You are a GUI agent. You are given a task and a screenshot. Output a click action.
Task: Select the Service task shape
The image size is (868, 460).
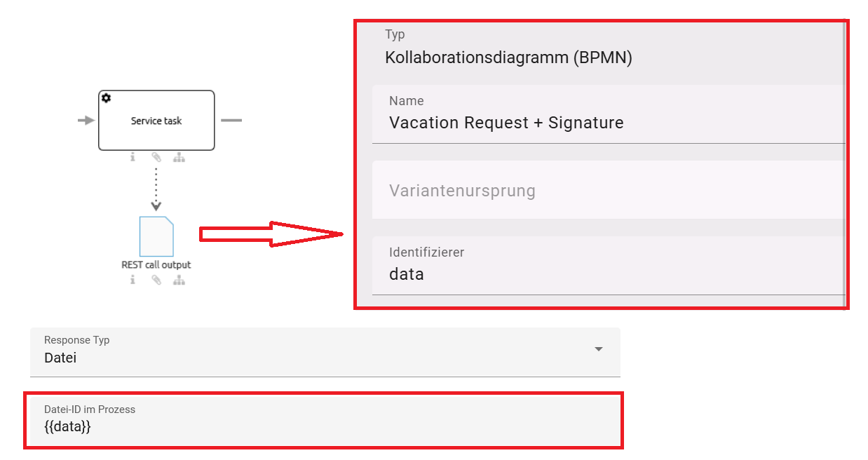[x=156, y=120]
